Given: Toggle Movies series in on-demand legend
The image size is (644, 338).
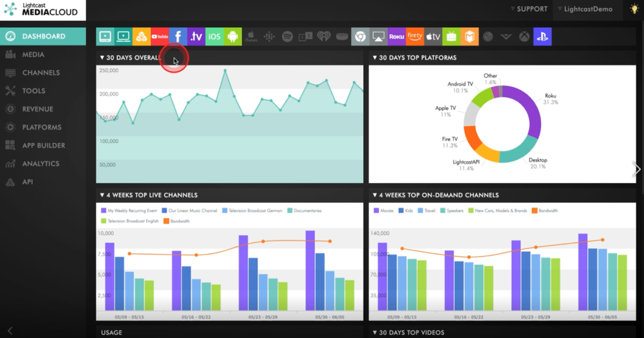Looking at the screenshot, I should coord(383,210).
